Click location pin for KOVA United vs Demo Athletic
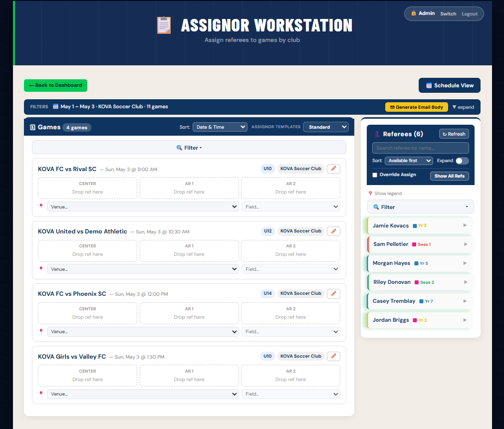The width and height of the screenshot is (504, 429). (41, 268)
